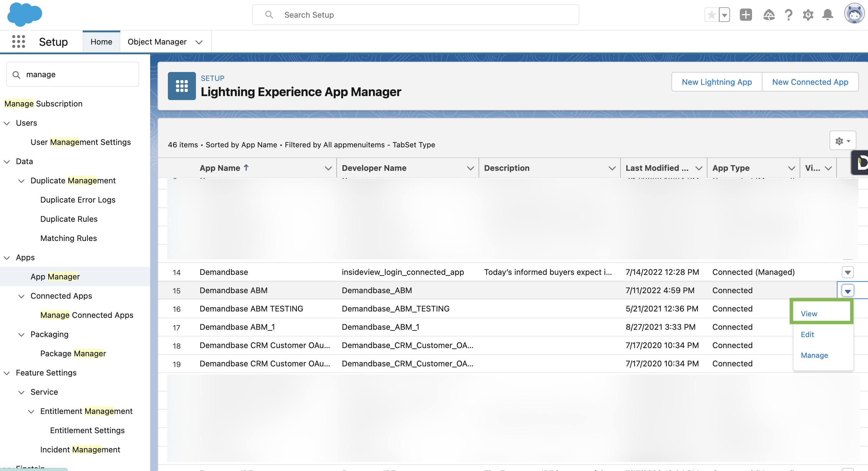Open list view controls gear dropdown
The height and width of the screenshot is (471, 868).
tap(842, 141)
